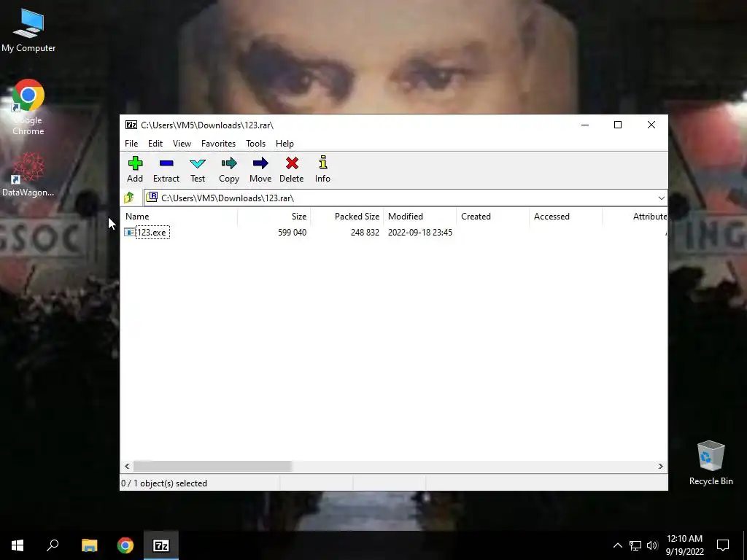The image size is (747, 560).
Task: Select the DataWagon desktop shortcut
Action: [x=28, y=174]
